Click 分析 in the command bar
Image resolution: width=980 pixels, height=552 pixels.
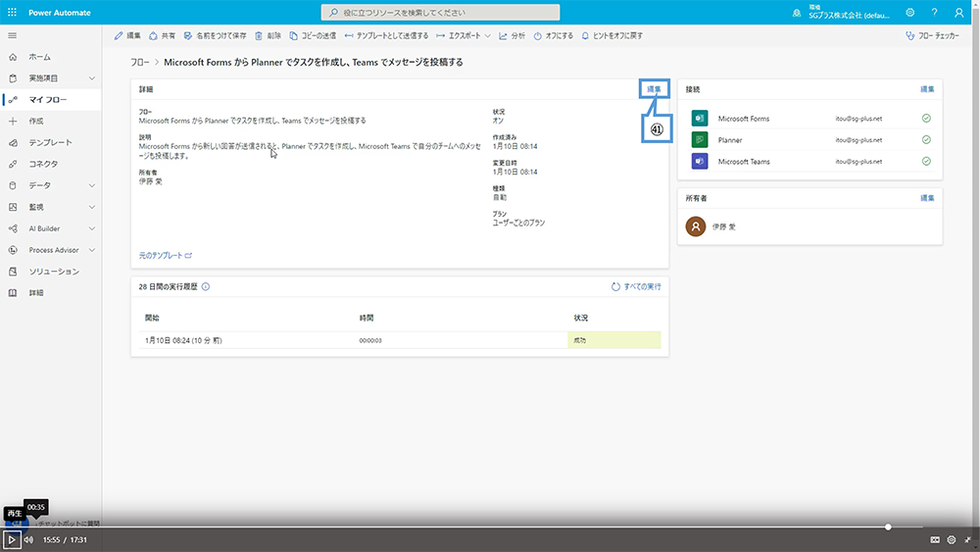[x=512, y=35]
